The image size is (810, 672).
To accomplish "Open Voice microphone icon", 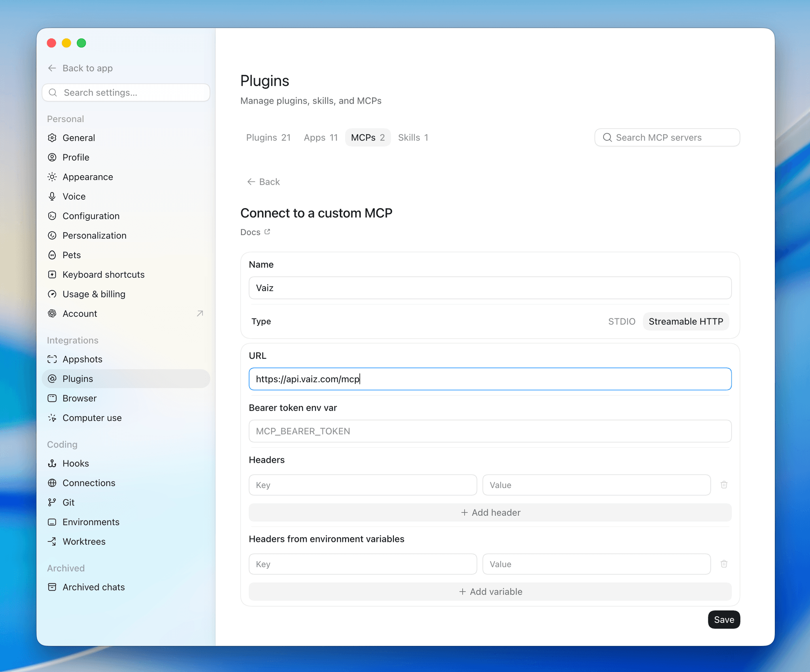I will (x=52, y=196).
